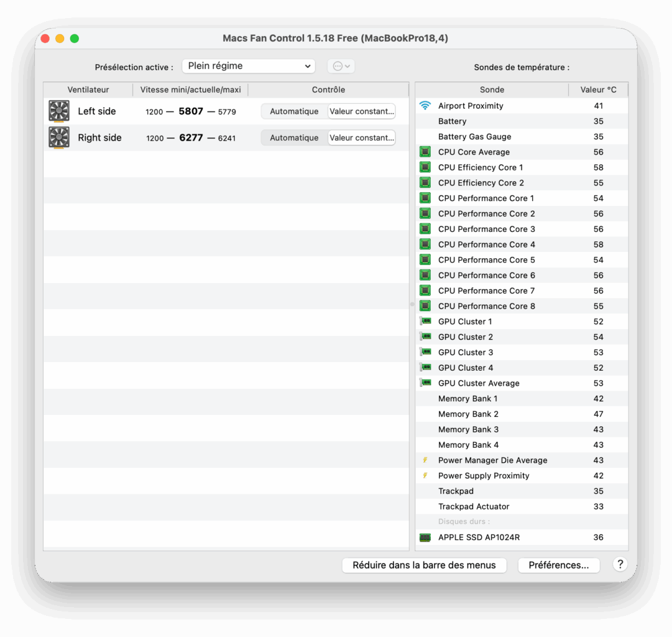
Task: Click the Right side current speed 6277
Action: (191, 137)
